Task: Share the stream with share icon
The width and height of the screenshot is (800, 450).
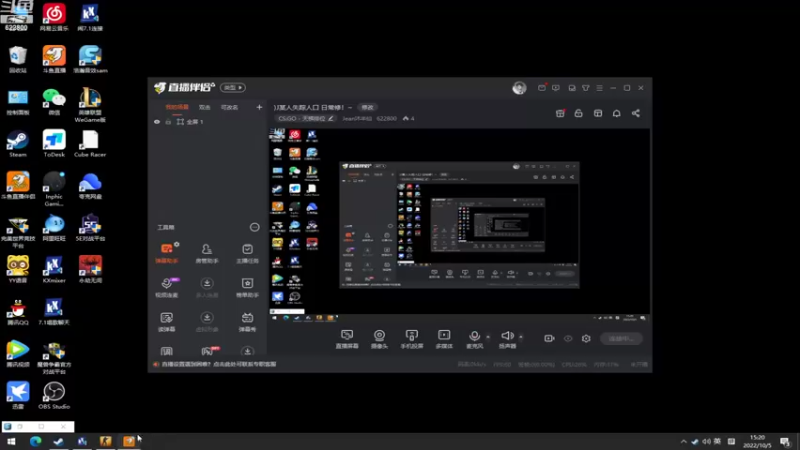Action: click(x=636, y=113)
